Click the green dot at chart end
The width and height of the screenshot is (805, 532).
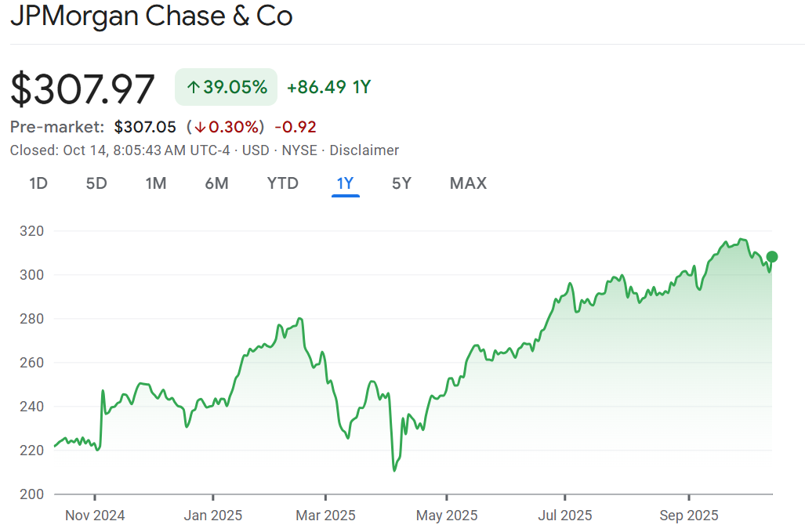pyautogui.click(x=772, y=256)
